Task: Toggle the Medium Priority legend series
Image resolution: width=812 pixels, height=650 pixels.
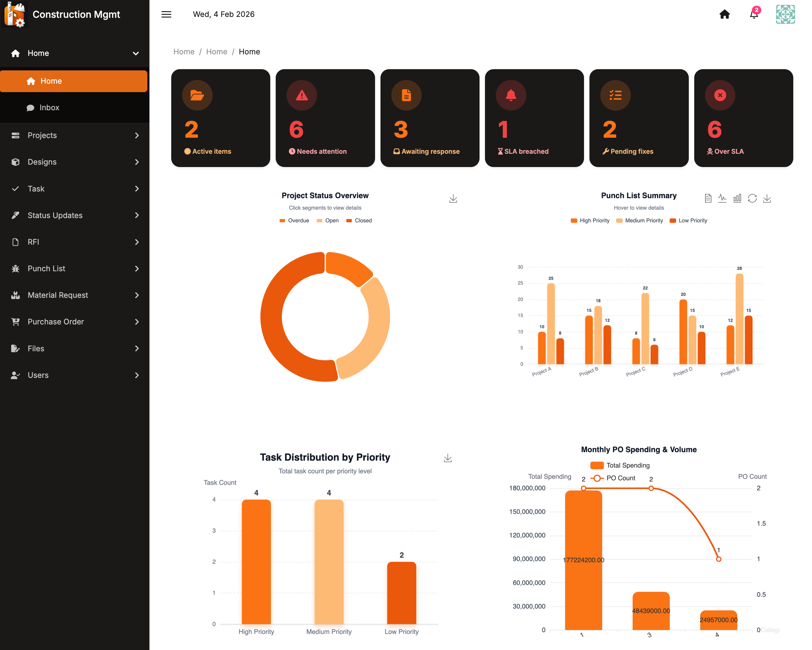Action: pyautogui.click(x=640, y=220)
